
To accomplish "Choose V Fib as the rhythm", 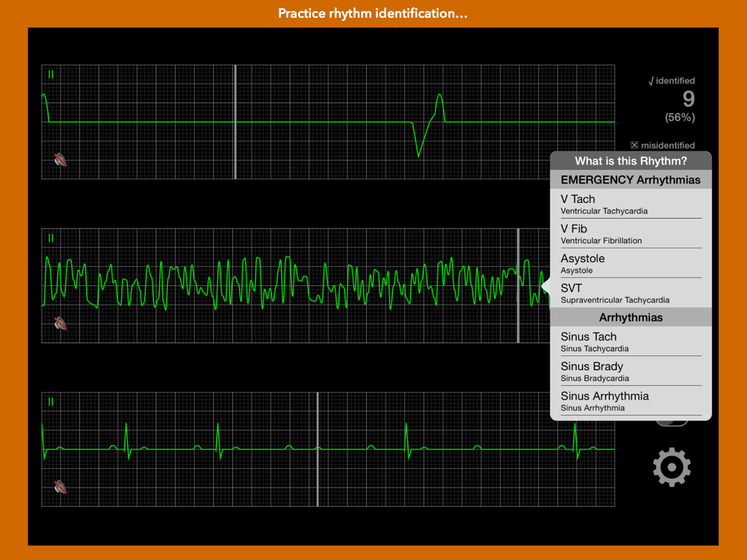I will click(630, 234).
